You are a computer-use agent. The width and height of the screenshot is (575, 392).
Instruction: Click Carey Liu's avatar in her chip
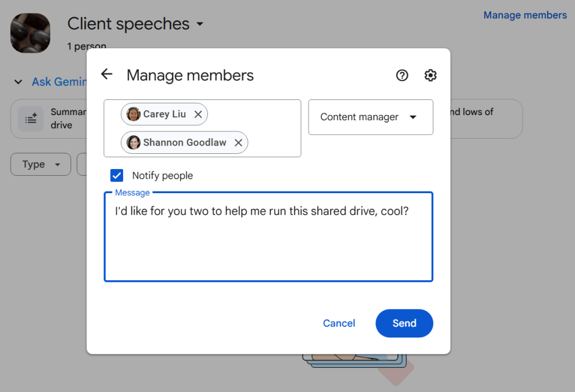133,113
